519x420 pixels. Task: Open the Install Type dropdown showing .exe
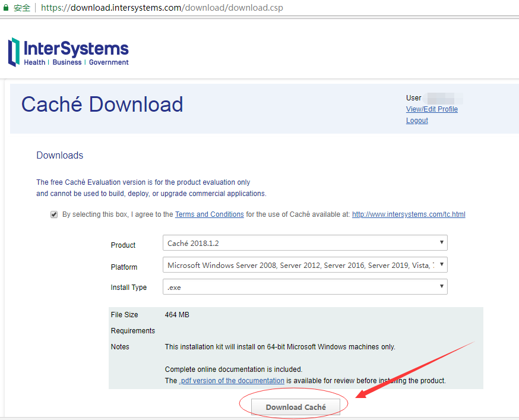tap(305, 286)
